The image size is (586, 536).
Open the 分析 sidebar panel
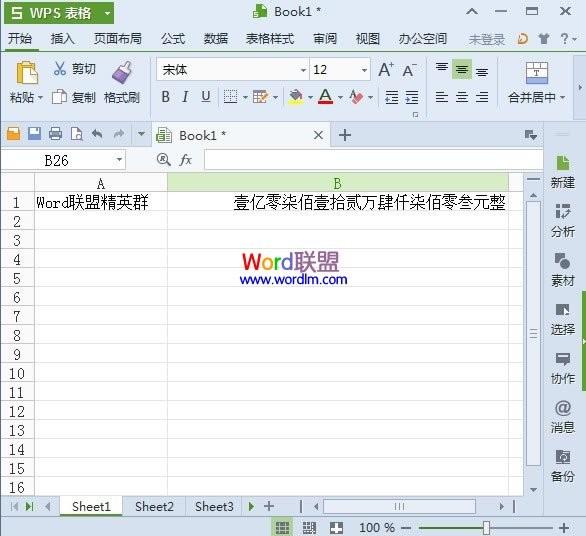pos(562,221)
